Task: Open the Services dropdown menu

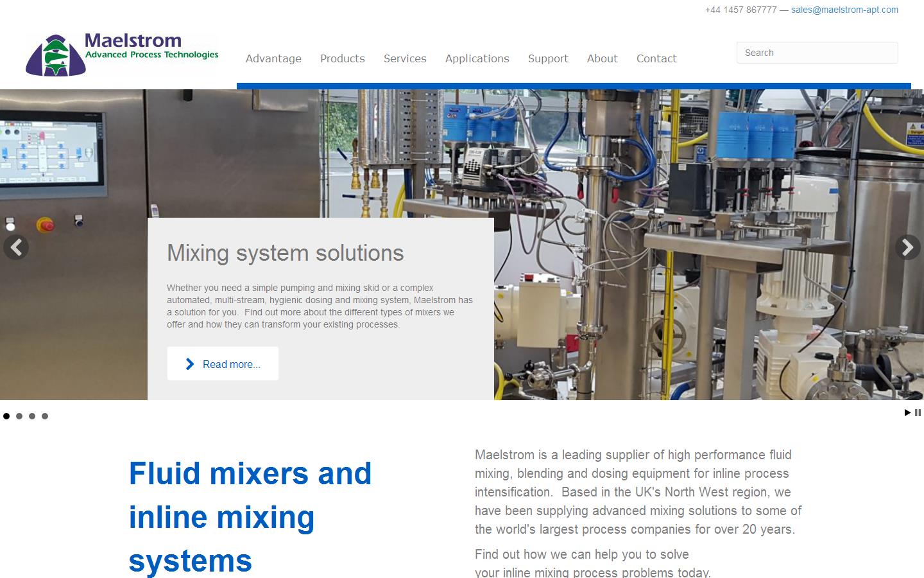Action: point(405,58)
